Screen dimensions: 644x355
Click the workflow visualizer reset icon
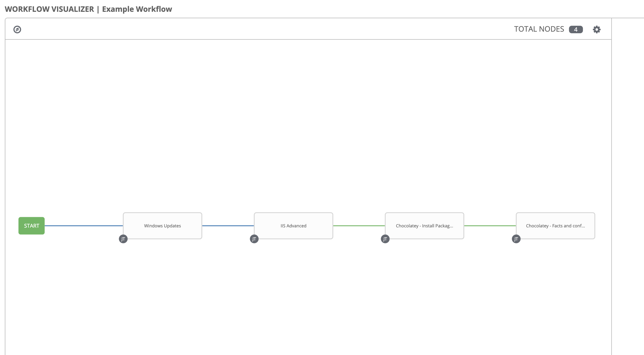pyautogui.click(x=17, y=29)
